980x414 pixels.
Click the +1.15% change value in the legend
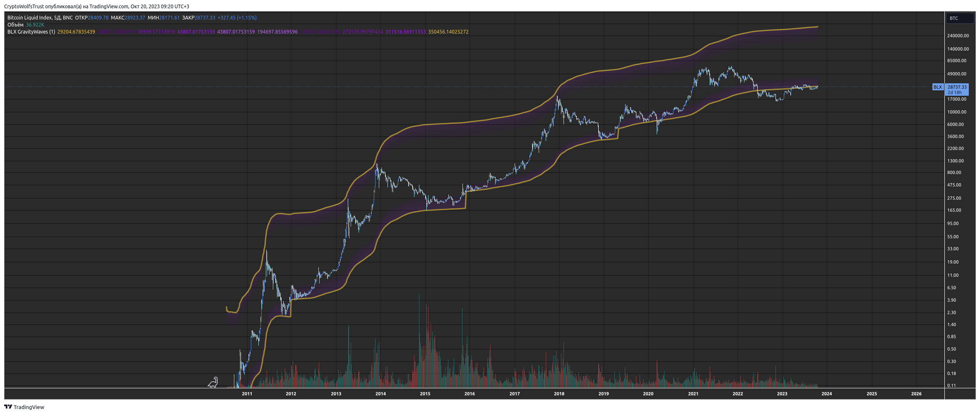[x=247, y=18]
